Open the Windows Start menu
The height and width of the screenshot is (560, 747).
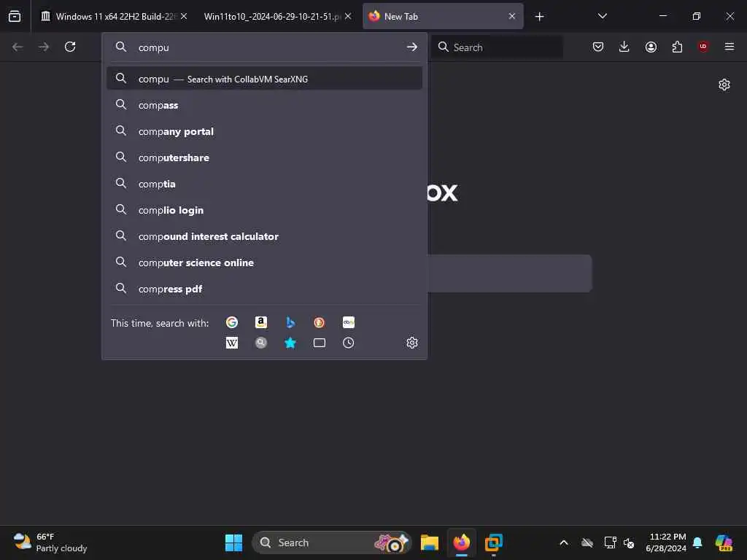click(x=233, y=542)
